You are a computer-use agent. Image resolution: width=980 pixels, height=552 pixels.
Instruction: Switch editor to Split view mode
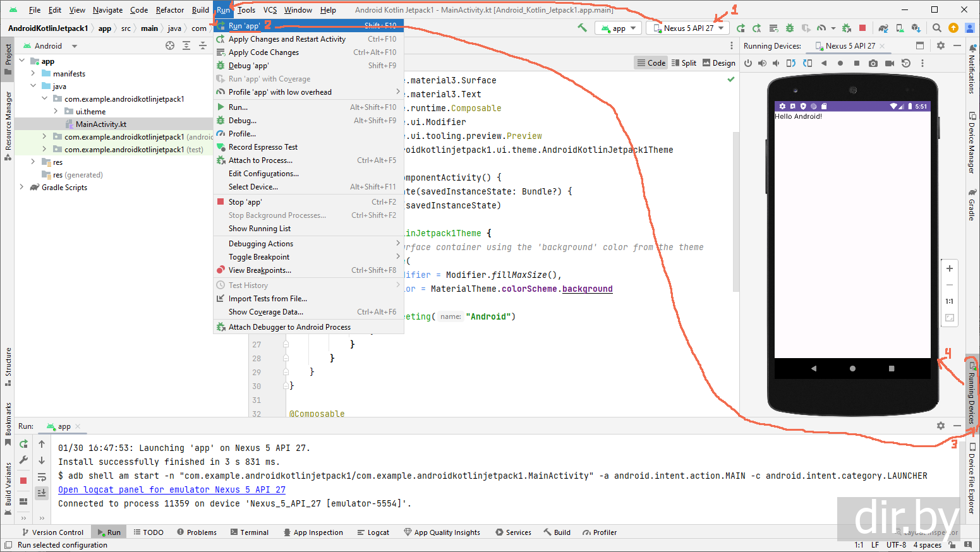[x=684, y=63]
